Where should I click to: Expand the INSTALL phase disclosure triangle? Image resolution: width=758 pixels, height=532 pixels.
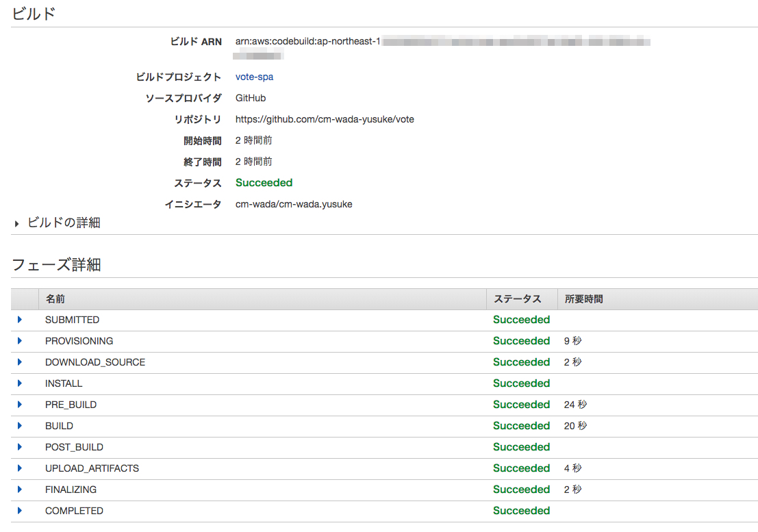[x=19, y=383]
